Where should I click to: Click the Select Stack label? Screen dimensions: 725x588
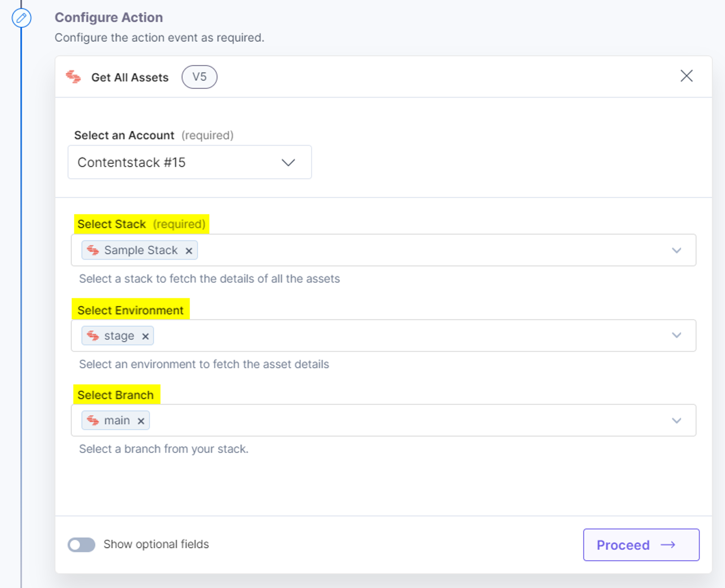[111, 224]
